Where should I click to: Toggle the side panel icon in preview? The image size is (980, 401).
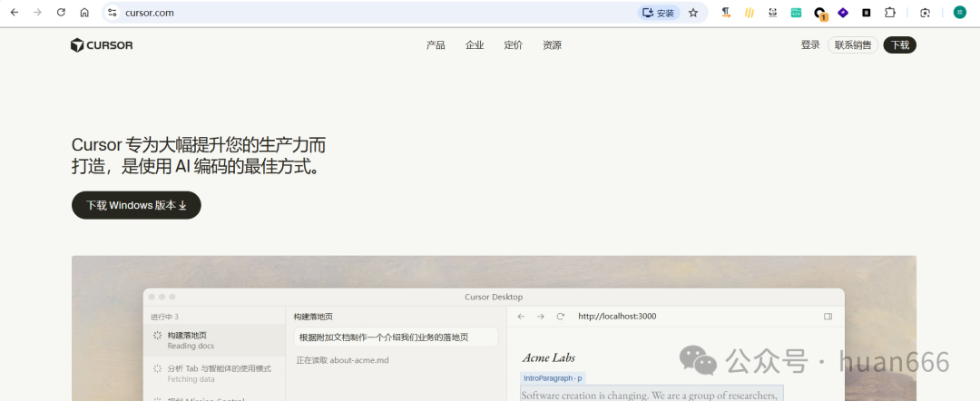point(828,317)
